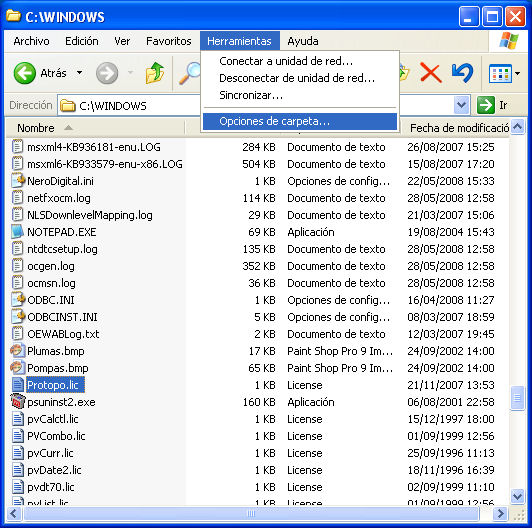Select the NLSDownlevelMapping.log file name
Viewport: 532px width, 528px height.
click(x=90, y=215)
